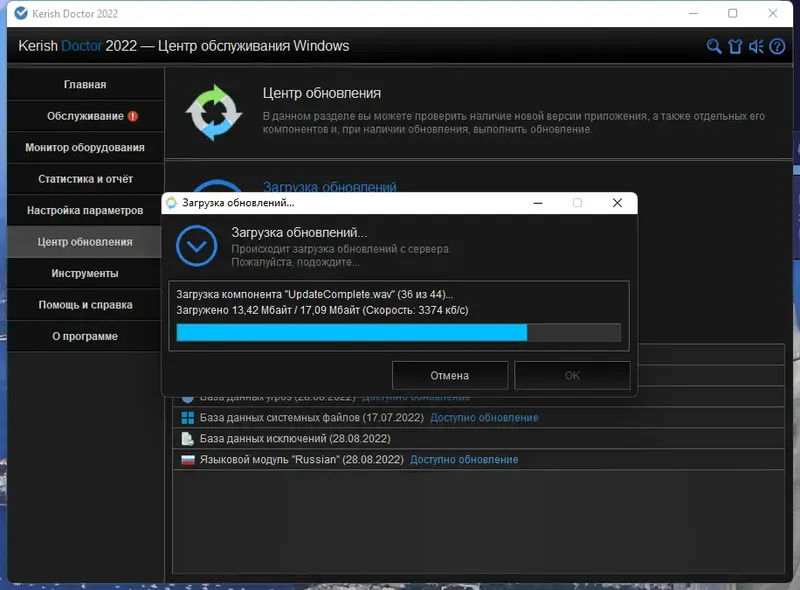Open Настройка параметров section
The height and width of the screenshot is (590, 800).
(85, 210)
